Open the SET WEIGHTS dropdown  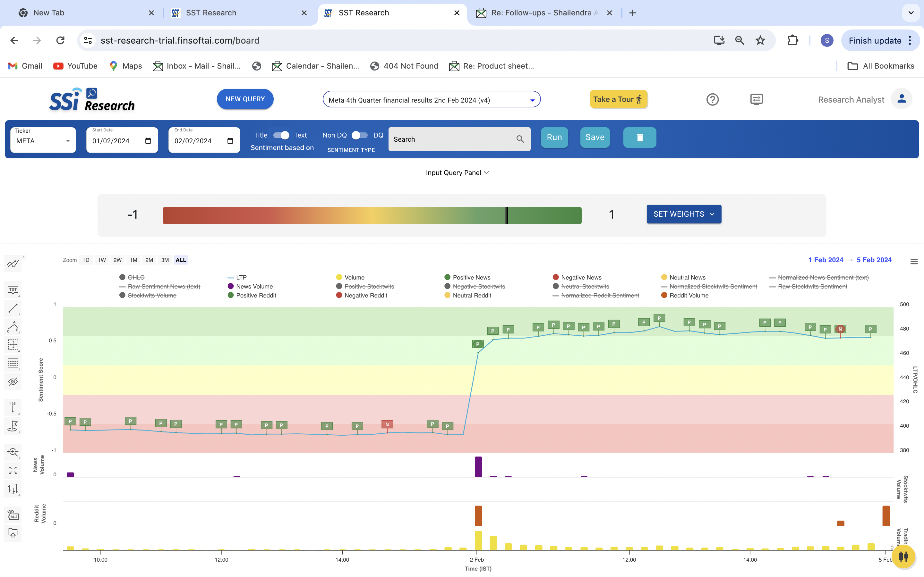tap(683, 214)
